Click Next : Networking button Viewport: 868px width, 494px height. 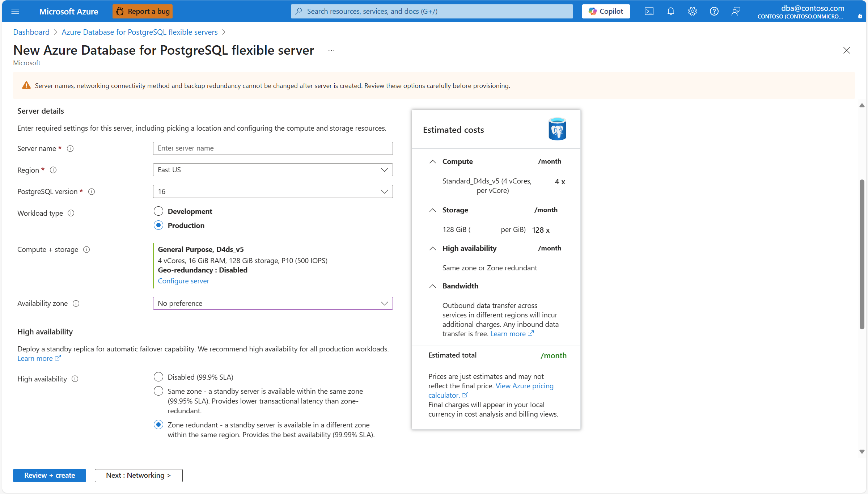point(138,475)
